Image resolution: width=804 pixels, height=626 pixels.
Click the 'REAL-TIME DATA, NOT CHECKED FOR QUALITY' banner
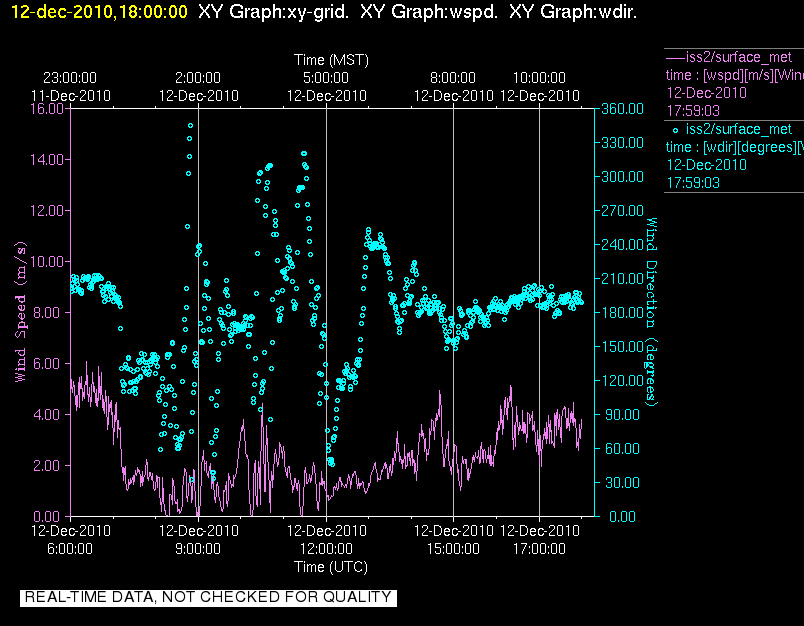click(208, 597)
